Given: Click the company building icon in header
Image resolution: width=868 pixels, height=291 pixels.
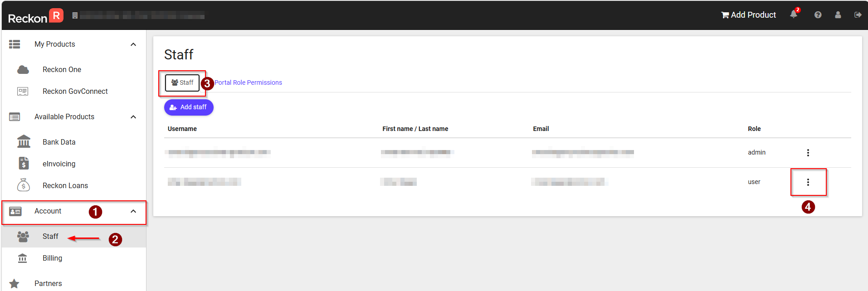Looking at the screenshot, I should click(75, 15).
